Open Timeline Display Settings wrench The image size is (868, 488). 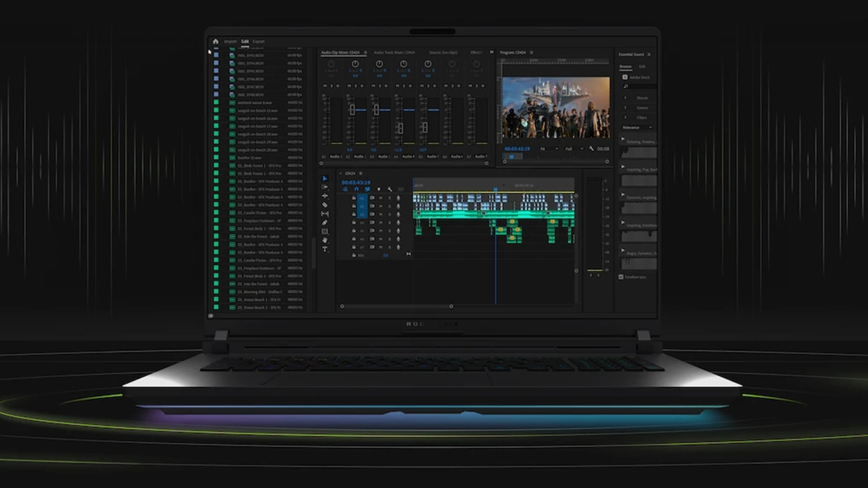(390, 189)
